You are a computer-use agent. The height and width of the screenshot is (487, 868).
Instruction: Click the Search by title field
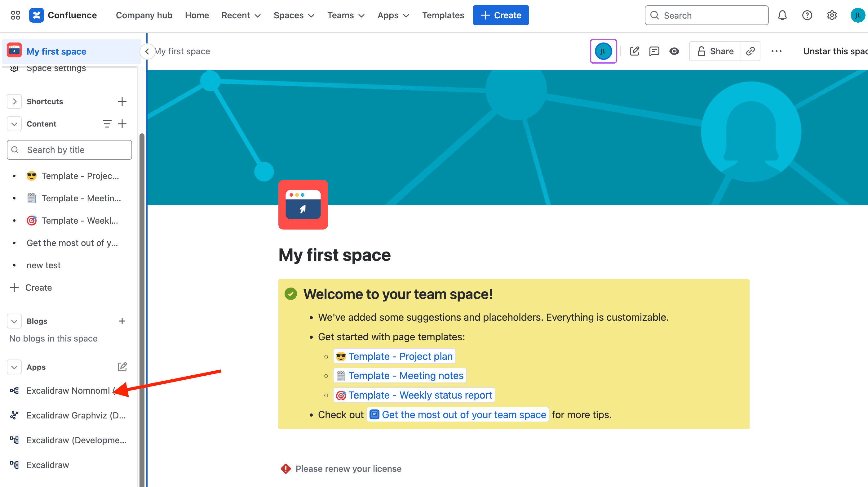(x=69, y=150)
